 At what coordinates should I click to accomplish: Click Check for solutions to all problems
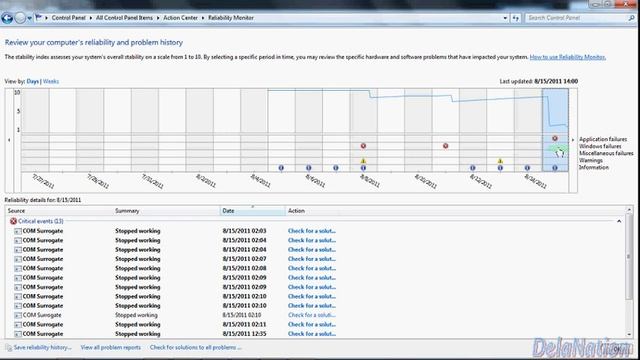196,348
